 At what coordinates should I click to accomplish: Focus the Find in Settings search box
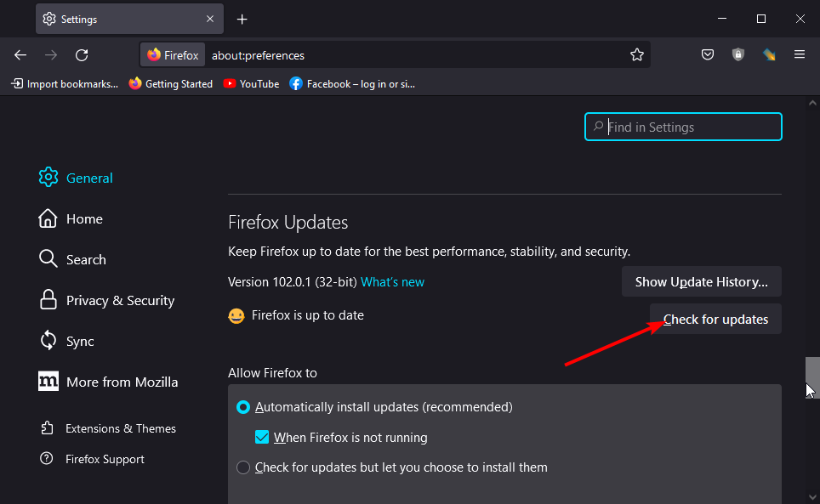pyautogui.click(x=683, y=127)
